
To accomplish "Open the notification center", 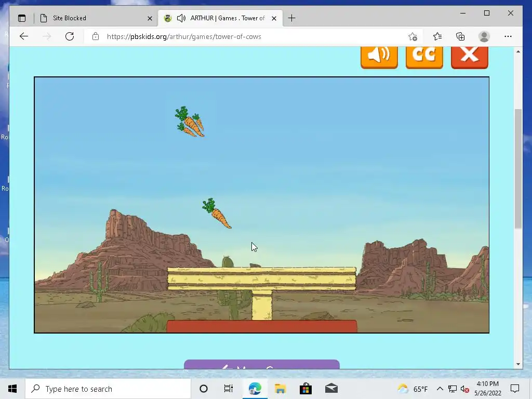I will 515,389.
